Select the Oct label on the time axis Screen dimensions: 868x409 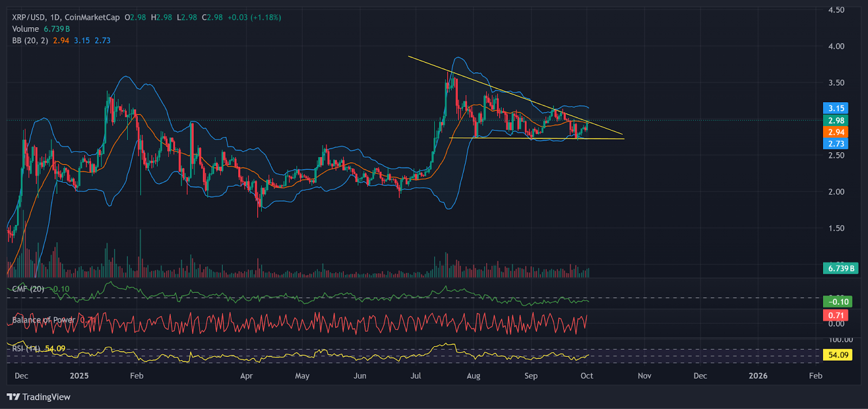tap(586, 376)
